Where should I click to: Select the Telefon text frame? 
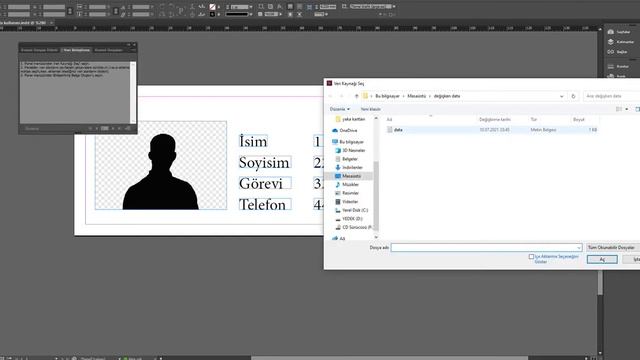pyautogui.click(x=264, y=204)
